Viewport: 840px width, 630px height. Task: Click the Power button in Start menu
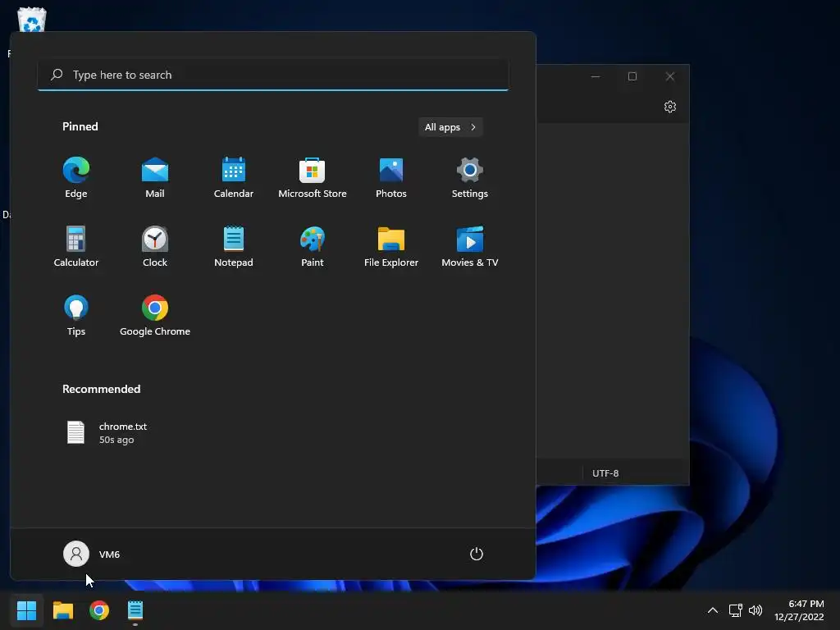point(477,554)
